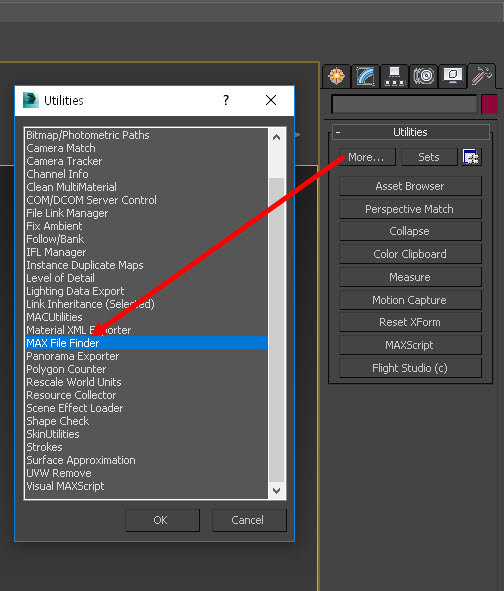Select Shape Check entry
Viewport: 504px width, 591px height.
coord(146,421)
